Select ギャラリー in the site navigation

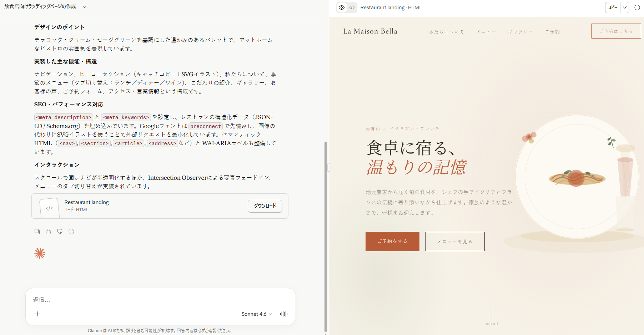click(x=520, y=32)
